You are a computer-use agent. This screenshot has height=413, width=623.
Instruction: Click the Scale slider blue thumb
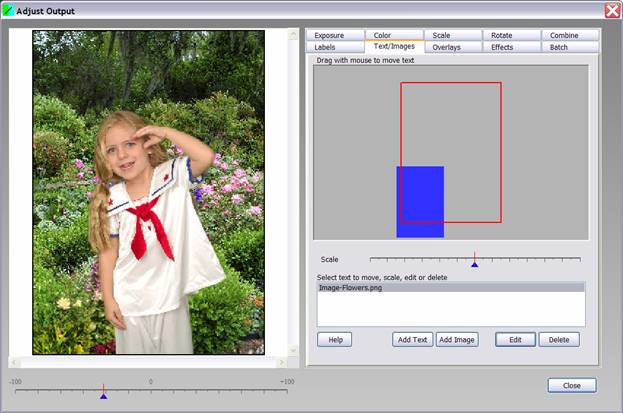click(x=474, y=264)
